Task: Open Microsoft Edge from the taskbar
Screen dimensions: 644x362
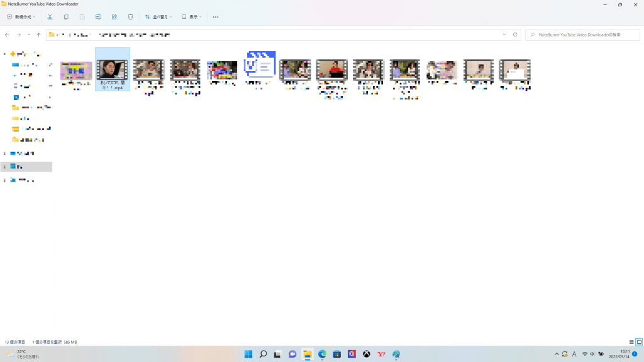Action: click(x=322, y=354)
